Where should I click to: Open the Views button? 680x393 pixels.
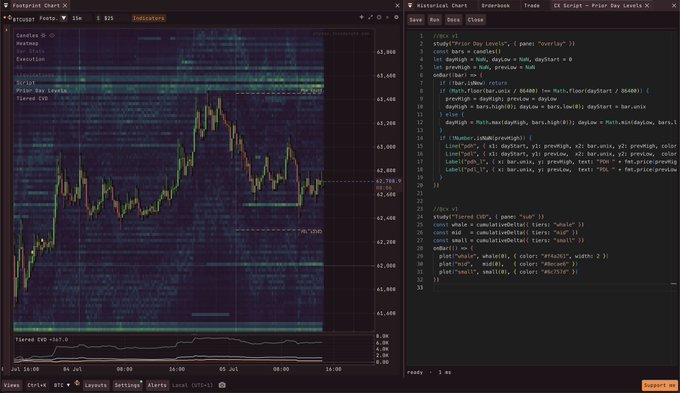point(12,385)
